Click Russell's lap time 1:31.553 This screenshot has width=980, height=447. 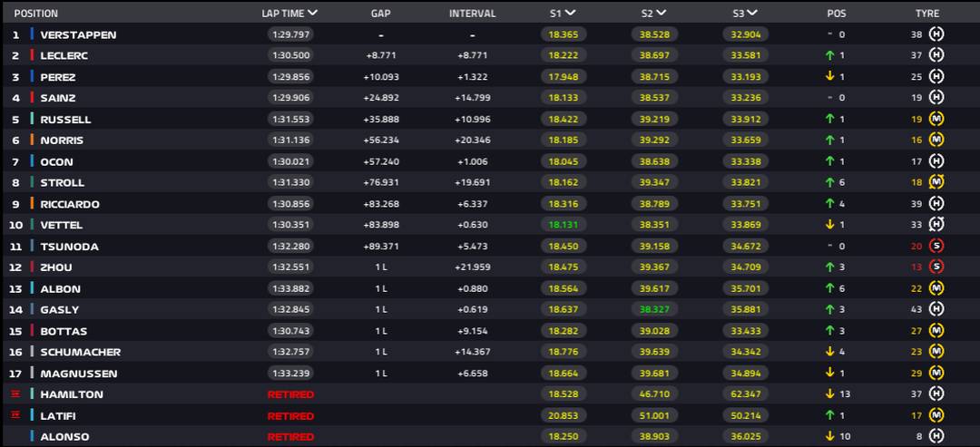(290, 120)
